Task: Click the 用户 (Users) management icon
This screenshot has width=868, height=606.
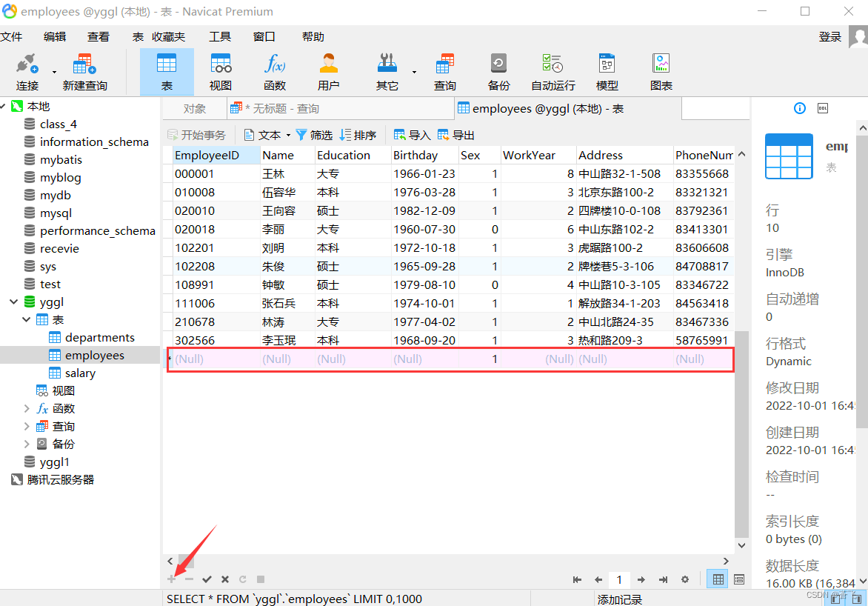Action: pos(328,70)
